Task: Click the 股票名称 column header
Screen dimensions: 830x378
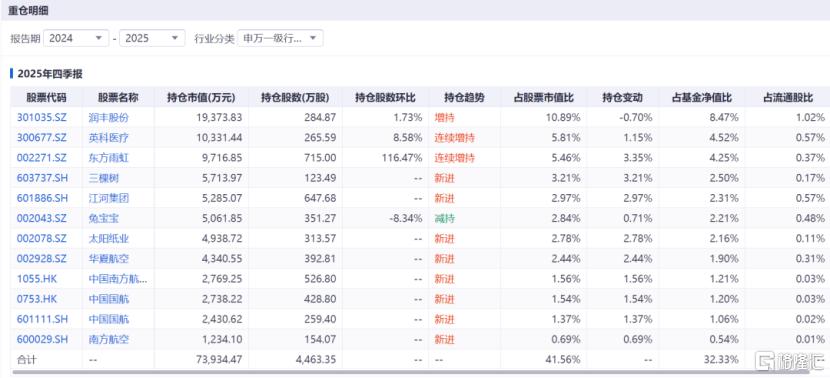Action: pyautogui.click(x=118, y=98)
